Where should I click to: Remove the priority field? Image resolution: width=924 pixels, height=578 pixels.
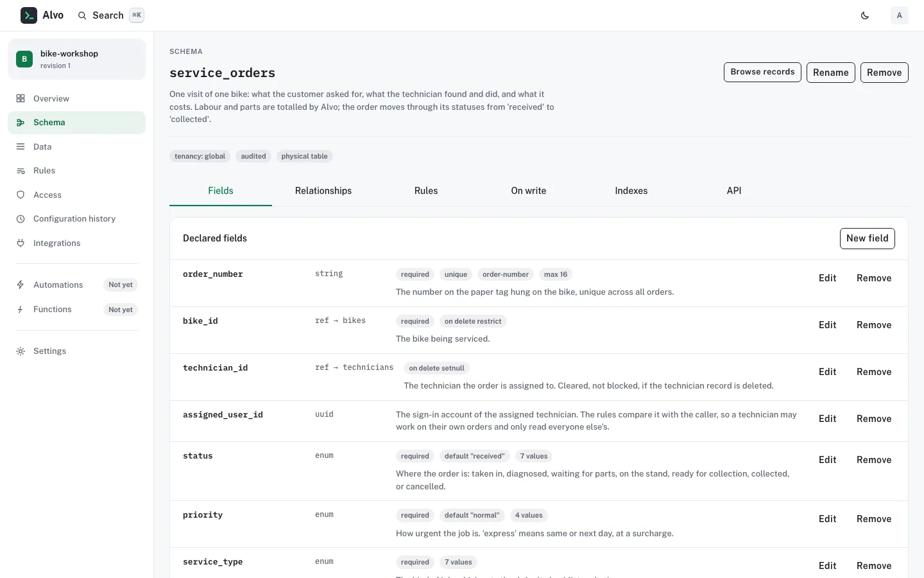(x=874, y=519)
